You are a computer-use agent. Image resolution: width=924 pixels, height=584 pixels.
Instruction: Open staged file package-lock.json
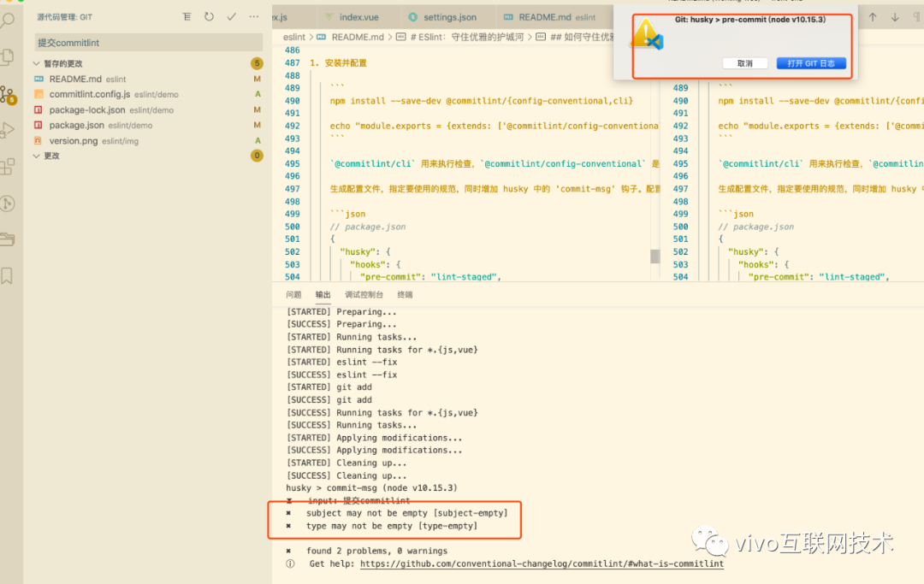(147, 109)
